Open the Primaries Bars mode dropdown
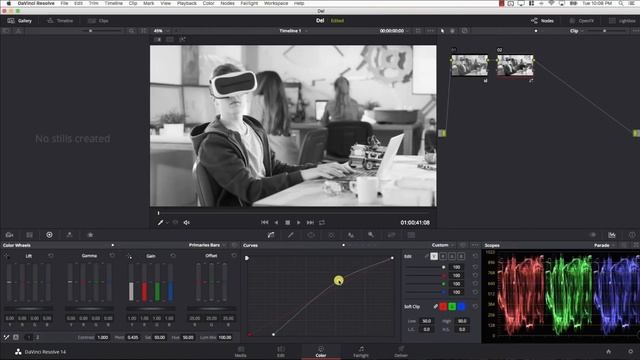Screen dimensions: 640x360 pyautogui.click(x=207, y=245)
